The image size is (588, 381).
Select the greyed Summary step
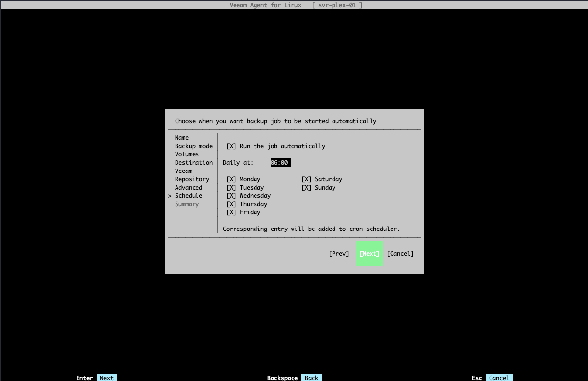coord(187,204)
